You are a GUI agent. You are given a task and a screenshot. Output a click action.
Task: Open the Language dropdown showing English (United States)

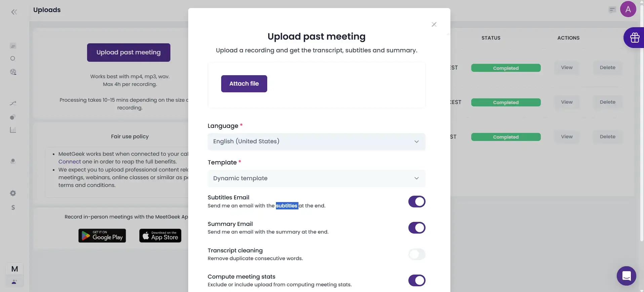click(x=316, y=142)
